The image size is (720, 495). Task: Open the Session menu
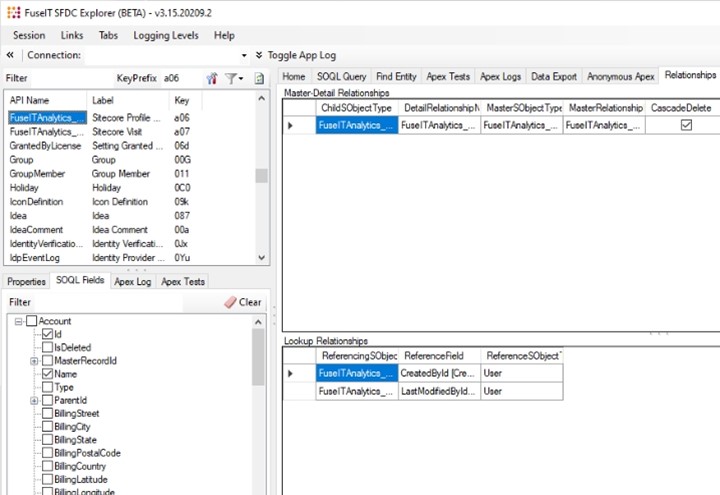coord(29,35)
